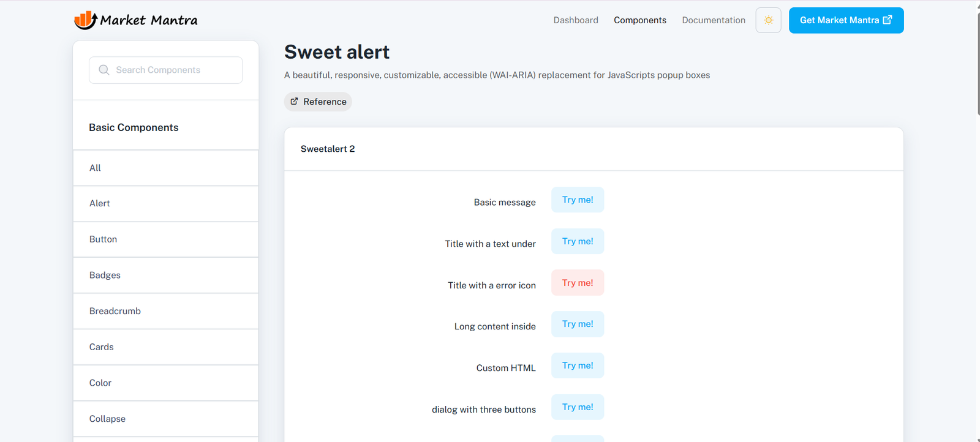Viewport: 980px width, 442px height.
Task: Open the Dashboard nav item
Action: [576, 20]
